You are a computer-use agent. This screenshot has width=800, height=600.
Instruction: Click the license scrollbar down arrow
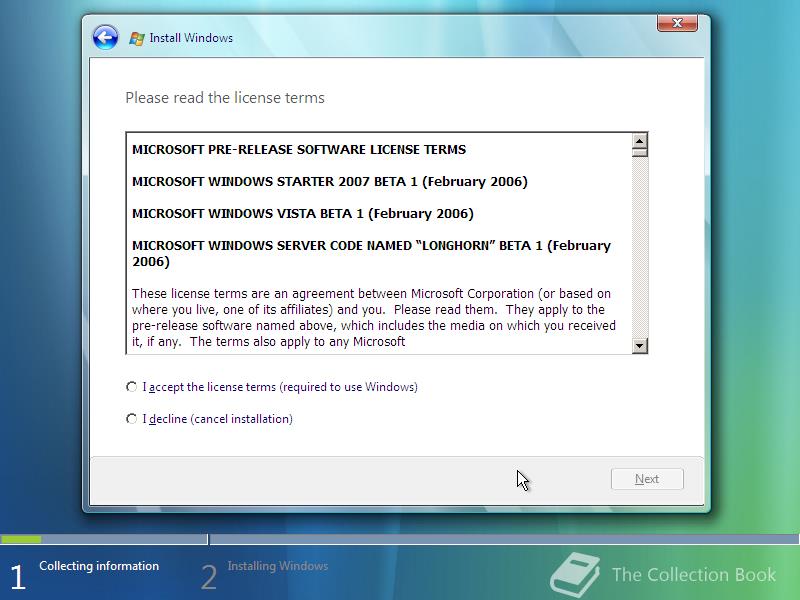pyautogui.click(x=640, y=345)
